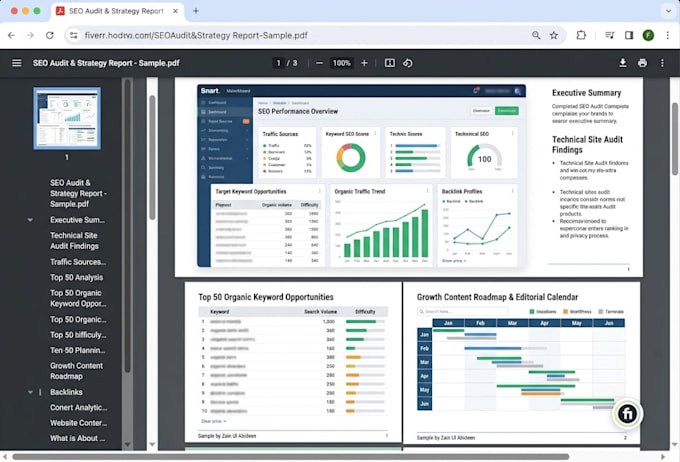Click the search field in Growth Content Roadmap
The image size is (680, 462).
point(463,311)
